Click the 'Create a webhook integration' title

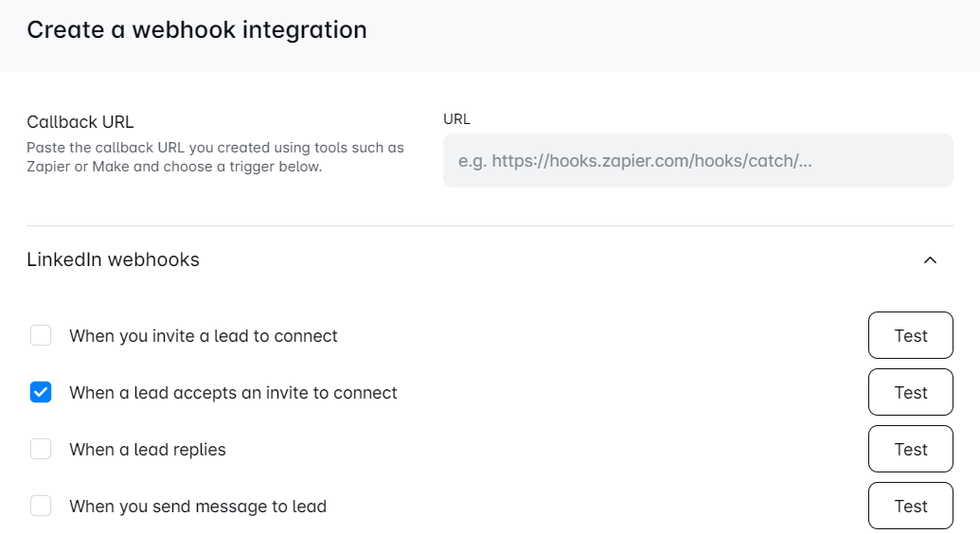tap(197, 30)
